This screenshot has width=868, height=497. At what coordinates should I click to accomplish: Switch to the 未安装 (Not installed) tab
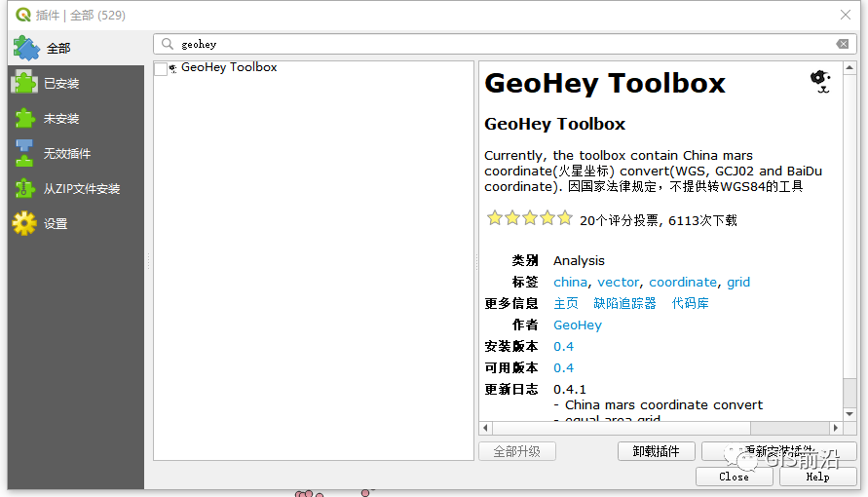76,119
